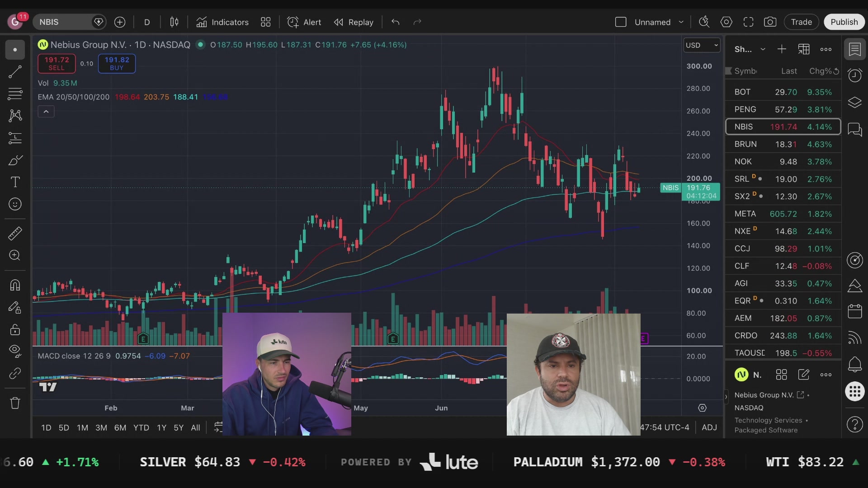This screenshot has width=868, height=488.
Task: Switch range to 1D
Action: tap(46, 427)
